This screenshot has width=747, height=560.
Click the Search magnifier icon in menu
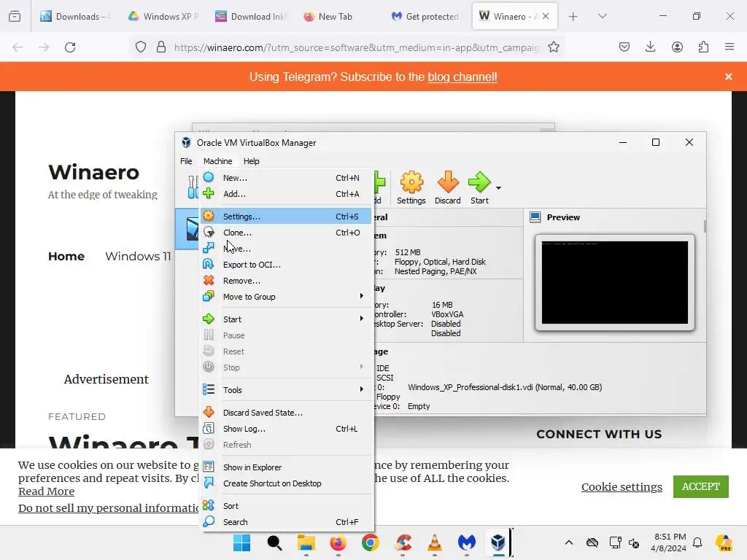pyautogui.click(x=209, y=522)
